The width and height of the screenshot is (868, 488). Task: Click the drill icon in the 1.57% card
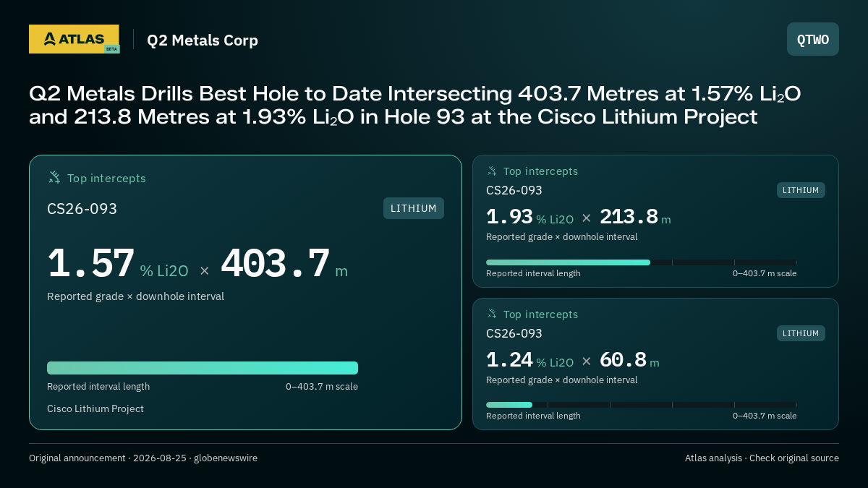(54, 178)
